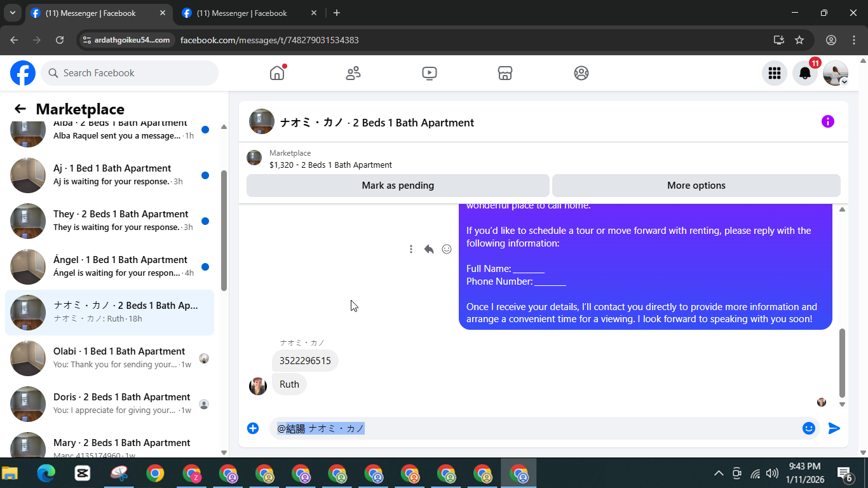The image size is (868, 488).
Task: Open the Windows notification center icon
Action: coord(844,474)
